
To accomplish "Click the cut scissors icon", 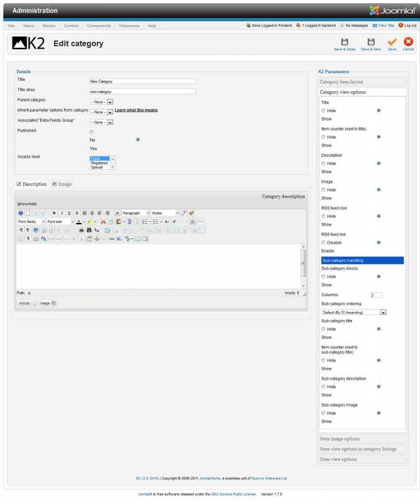I will pos(103,222).
